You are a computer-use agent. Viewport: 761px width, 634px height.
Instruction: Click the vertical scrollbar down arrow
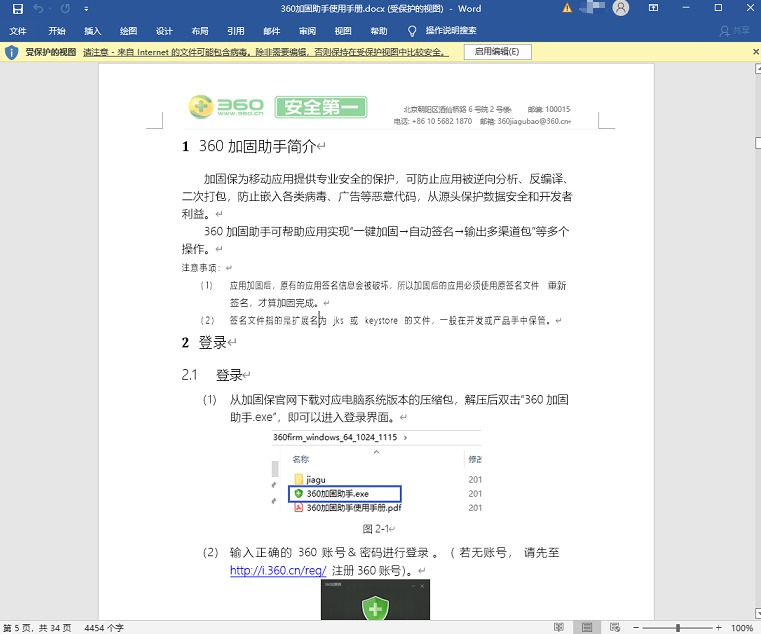click(758, 613)
